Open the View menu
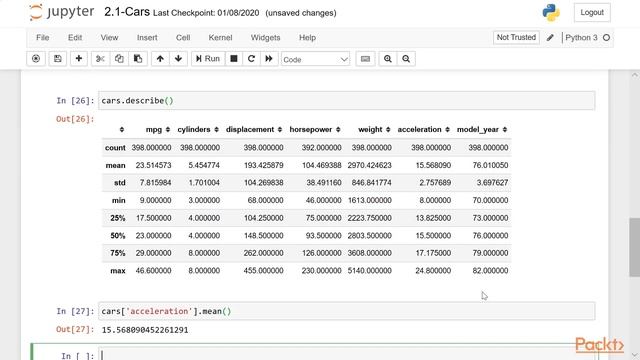This screenshot has width=640, height=360. [x=109, y=38]
